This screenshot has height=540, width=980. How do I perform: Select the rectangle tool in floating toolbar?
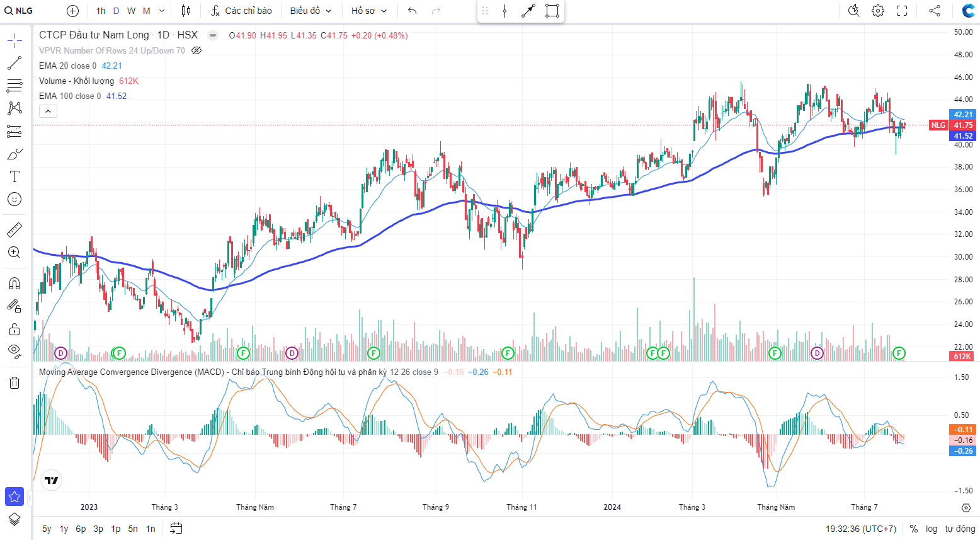tap(552, 11)
